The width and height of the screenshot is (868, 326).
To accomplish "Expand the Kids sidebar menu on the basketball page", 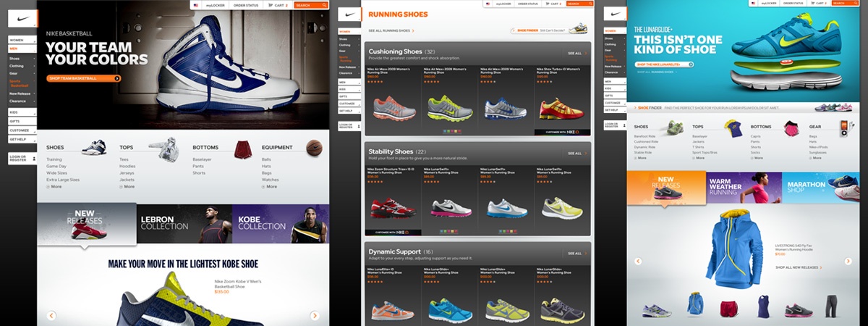I will coord(22,113).
